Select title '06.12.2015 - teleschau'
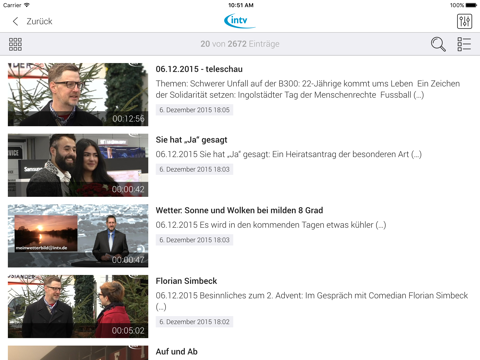The image size is (480, 360). [x=199, y=69]
